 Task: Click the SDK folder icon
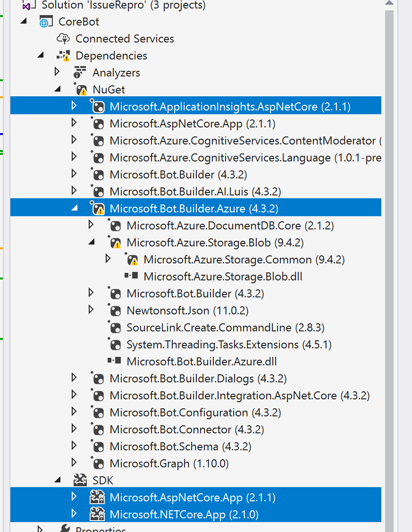coord(80,480)
